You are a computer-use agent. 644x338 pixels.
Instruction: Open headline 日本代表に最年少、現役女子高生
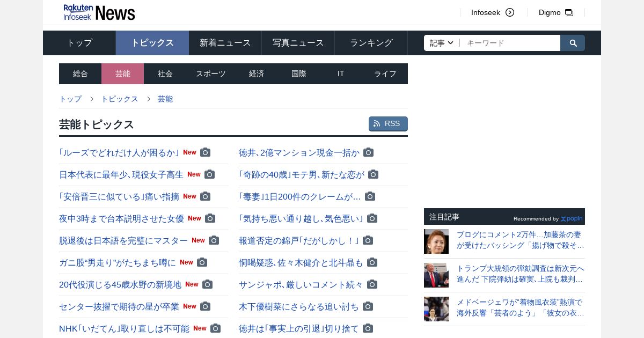[121, 174]
